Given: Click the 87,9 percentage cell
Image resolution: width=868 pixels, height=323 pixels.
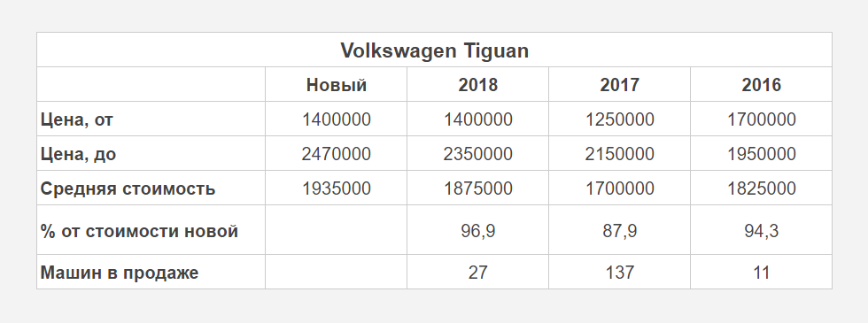Looking at the screenshot, I should [x=619, y=231].
